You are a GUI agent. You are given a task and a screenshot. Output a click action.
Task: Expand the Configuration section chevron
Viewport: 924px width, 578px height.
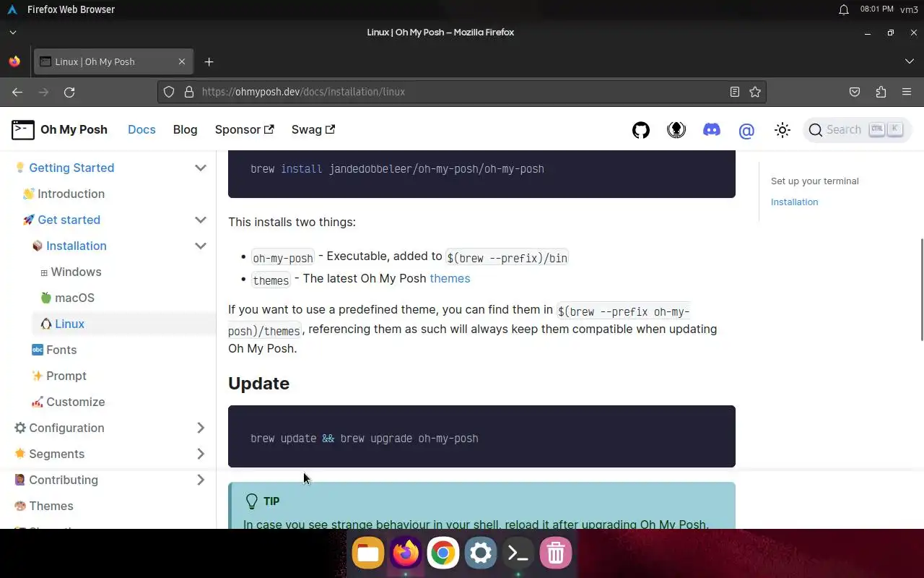click(201, 428)
